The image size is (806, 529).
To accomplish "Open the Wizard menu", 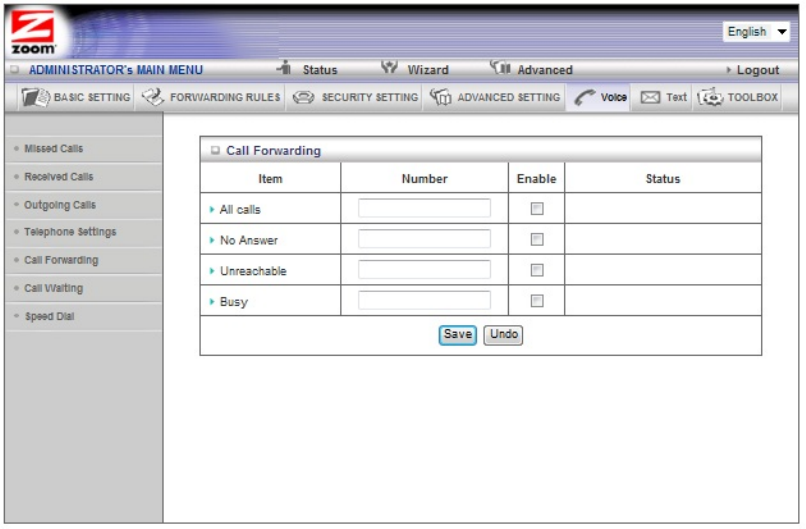I will click(428, 70).
